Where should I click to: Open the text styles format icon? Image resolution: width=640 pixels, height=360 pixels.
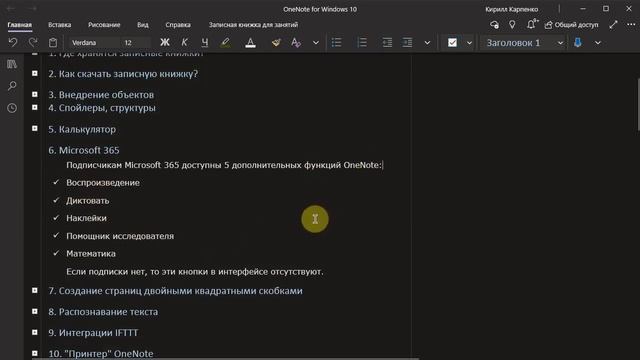(x=296, y=42)
